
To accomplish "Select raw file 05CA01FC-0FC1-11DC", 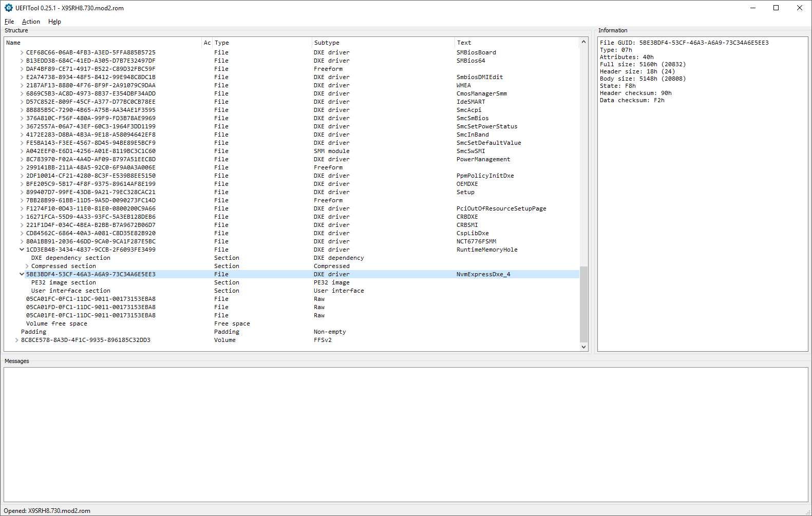I will click(x=292, y=299).
